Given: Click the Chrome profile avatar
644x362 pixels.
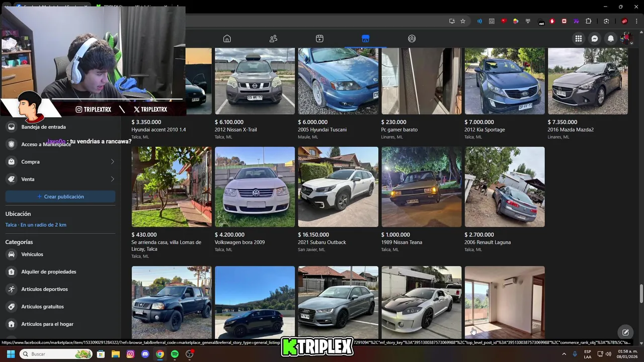Looking at the screenshot, I should [624, 21].
